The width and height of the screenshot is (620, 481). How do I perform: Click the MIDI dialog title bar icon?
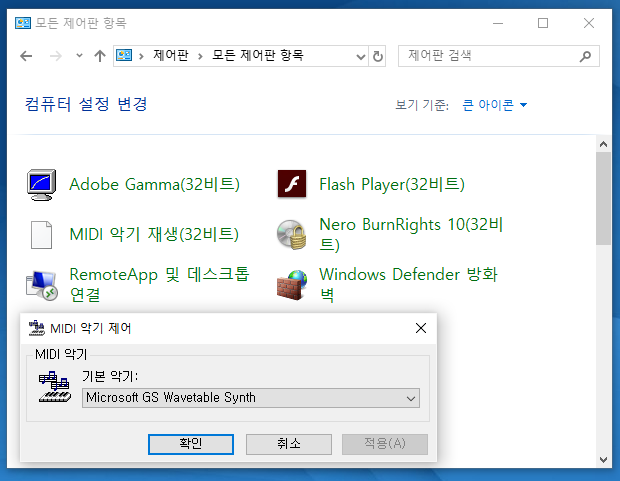coord(37,328)
